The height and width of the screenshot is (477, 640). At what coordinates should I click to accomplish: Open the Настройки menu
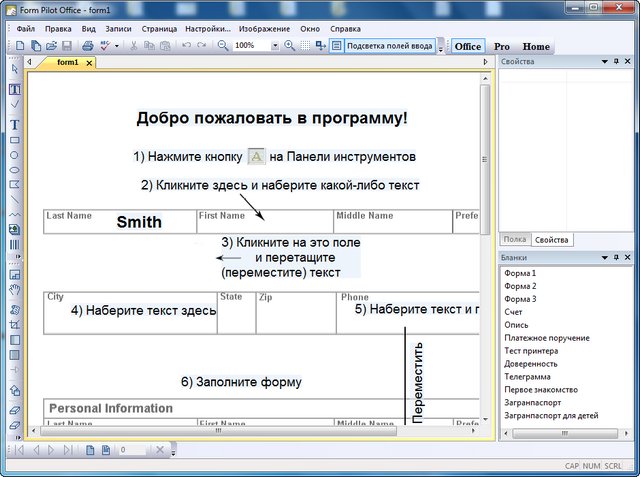tap(183, 29)
